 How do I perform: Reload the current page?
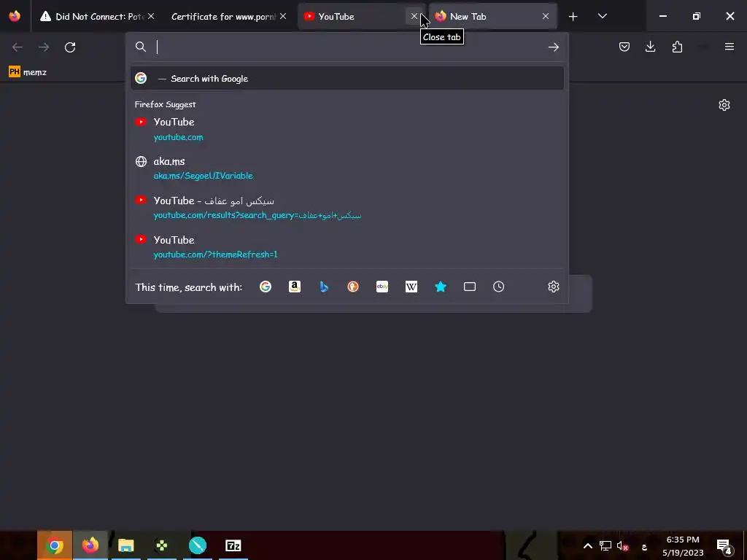(70, 47)
